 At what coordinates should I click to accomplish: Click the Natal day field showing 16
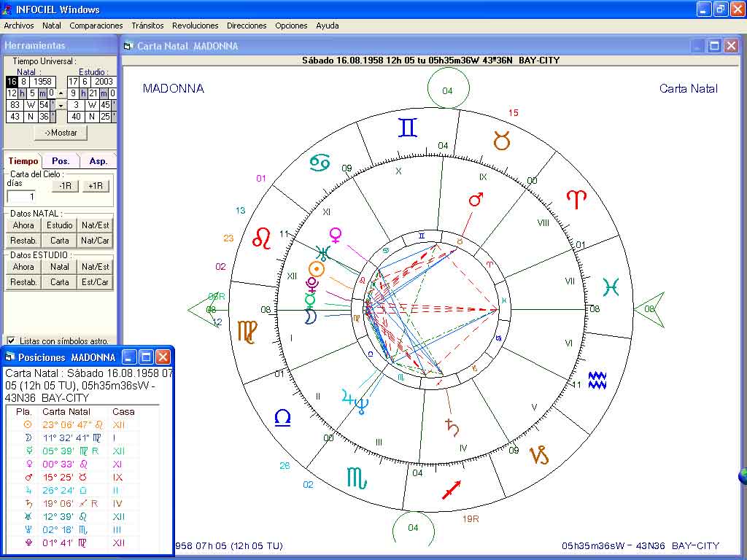click(12, 82)
